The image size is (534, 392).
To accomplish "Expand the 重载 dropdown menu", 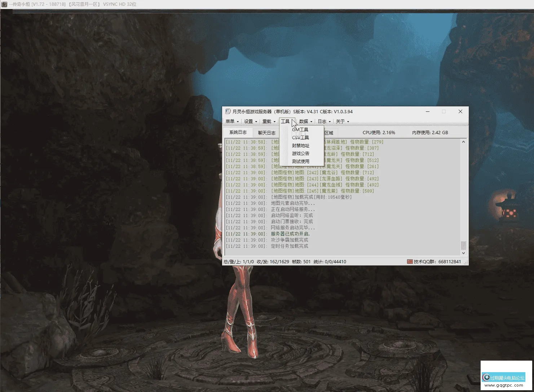I will (x=269, y=122).
